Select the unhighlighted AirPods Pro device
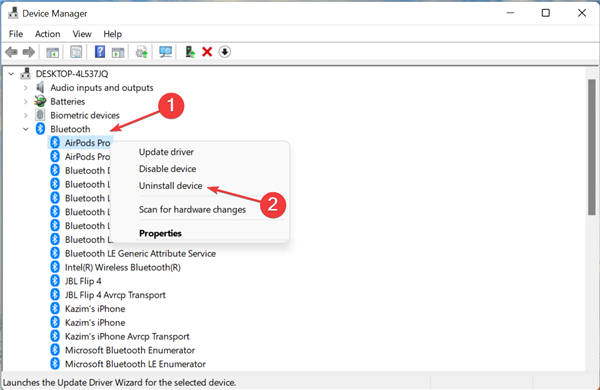Image resolution: width=600 pixels, height=390 pixels. pyautogui.click(x=87, y=157)
